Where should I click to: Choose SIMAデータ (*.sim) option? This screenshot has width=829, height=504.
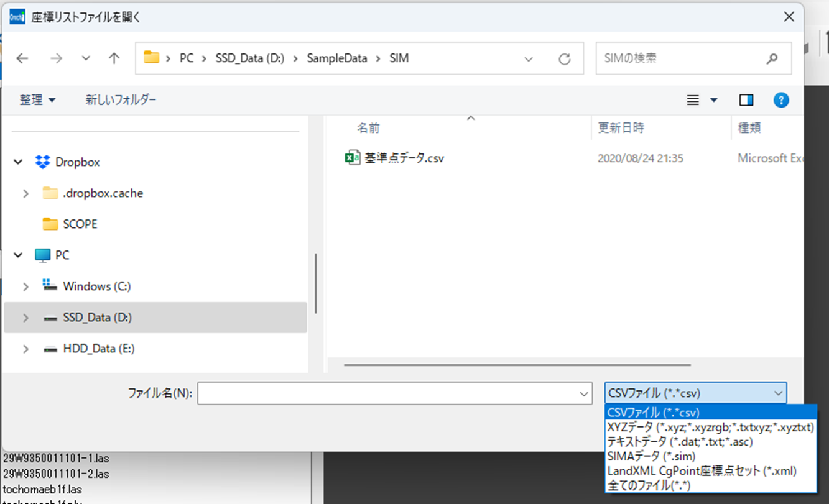(711, 456)
